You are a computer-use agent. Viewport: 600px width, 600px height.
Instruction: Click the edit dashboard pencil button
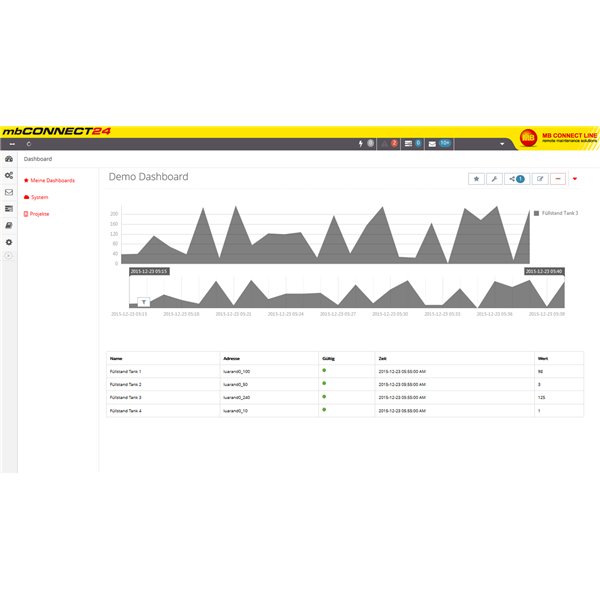pos(540,179)
